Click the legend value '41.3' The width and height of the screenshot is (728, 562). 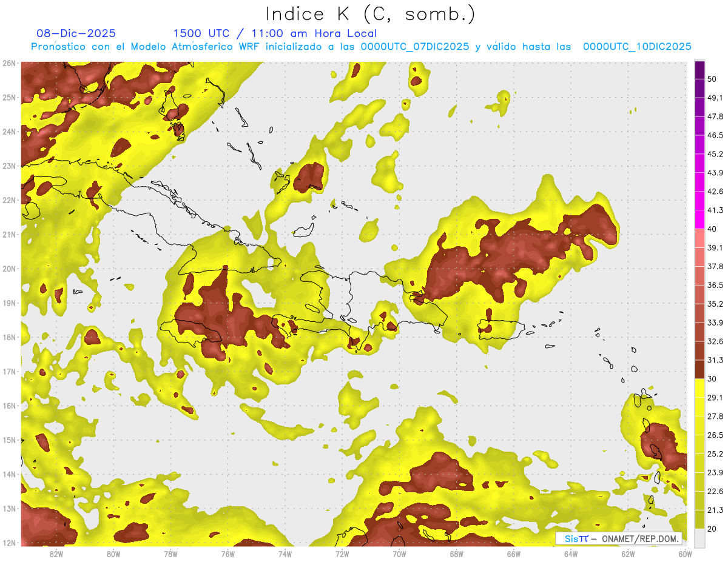715,210
